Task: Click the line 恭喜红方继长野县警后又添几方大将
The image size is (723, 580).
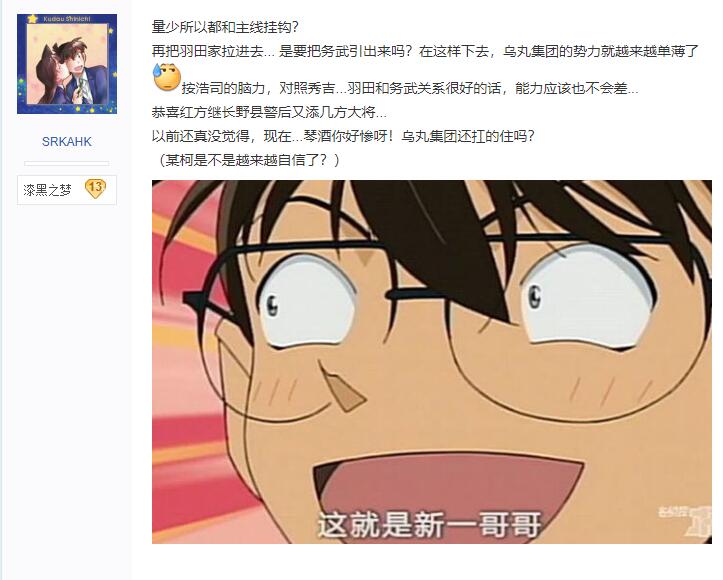Action: pos(269,112)
